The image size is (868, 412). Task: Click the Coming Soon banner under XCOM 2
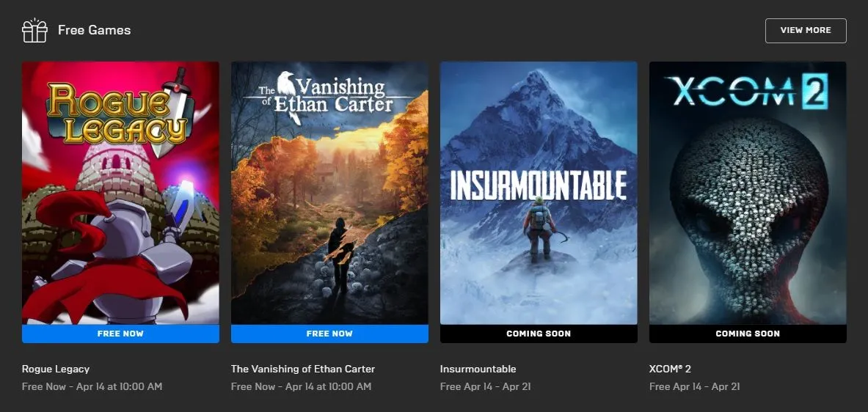coord(748,334)
